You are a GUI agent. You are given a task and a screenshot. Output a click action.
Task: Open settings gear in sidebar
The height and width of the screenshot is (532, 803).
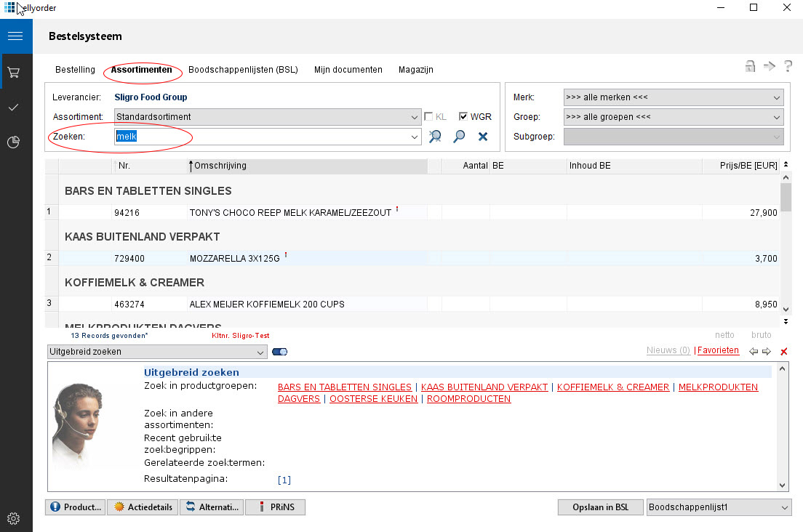coord(13,518)
